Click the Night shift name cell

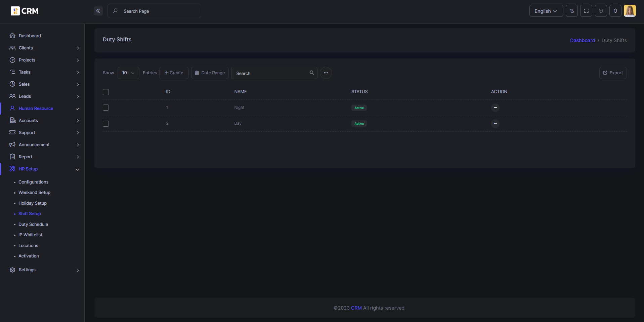(x=239, y=108)
